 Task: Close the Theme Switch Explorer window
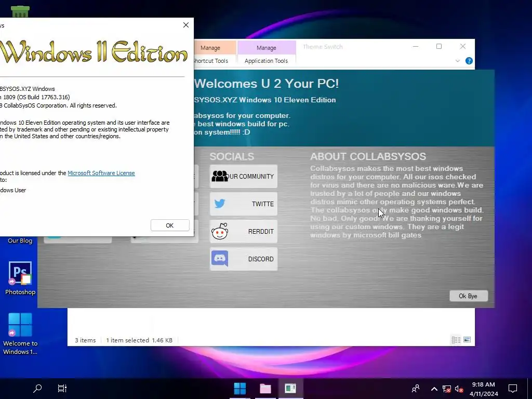click(463, 46)
